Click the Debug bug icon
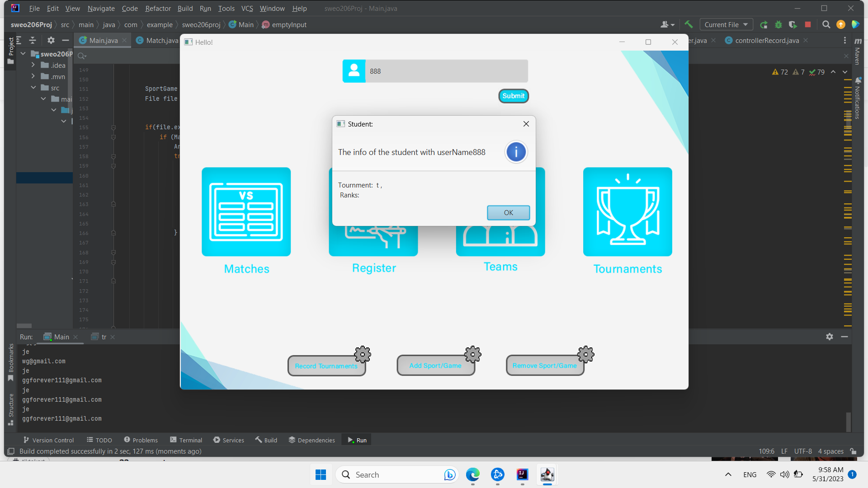 [x=778, y=24]
